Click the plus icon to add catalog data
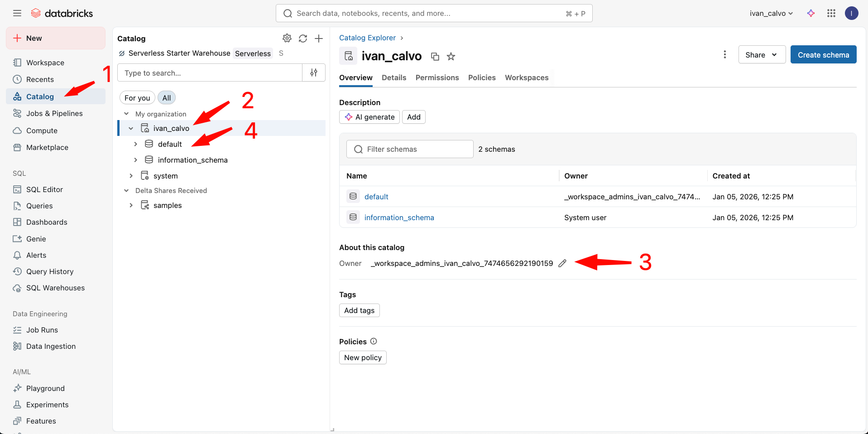868x434 pixels. pyautogui.click(x=319, y=39)
